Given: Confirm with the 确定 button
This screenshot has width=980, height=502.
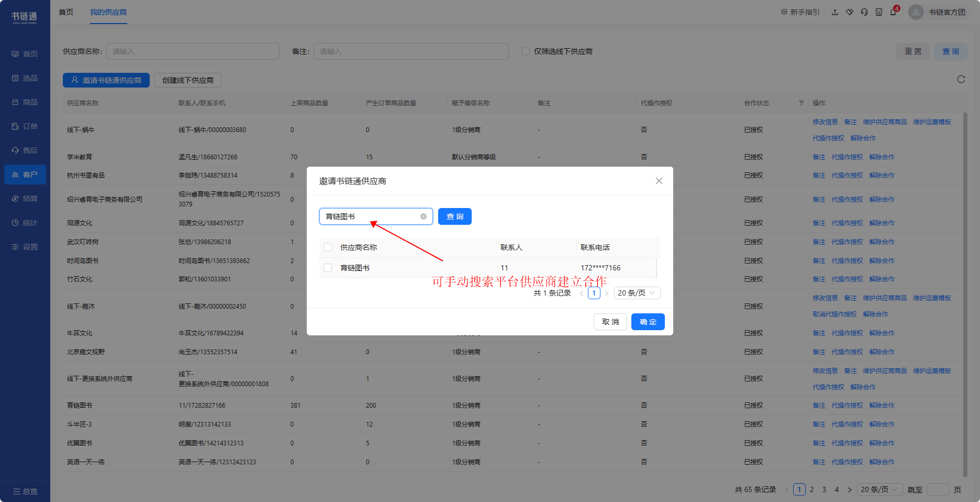Looking at the screenshot, I should [648, 322].
